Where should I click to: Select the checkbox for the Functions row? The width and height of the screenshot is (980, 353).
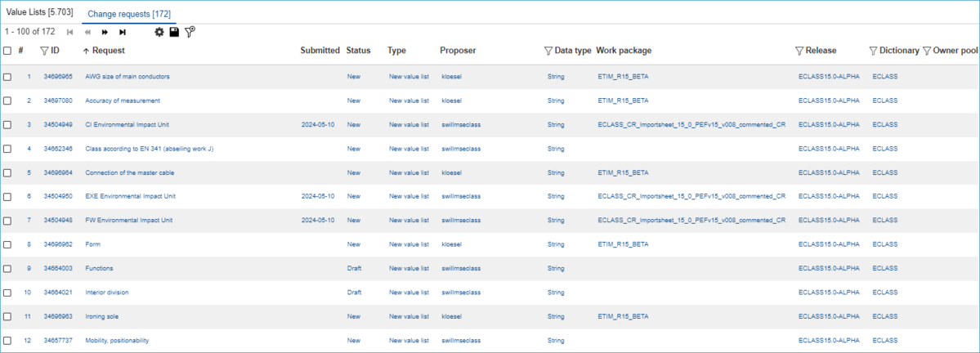pyautogui.click(x=7, y=269)
